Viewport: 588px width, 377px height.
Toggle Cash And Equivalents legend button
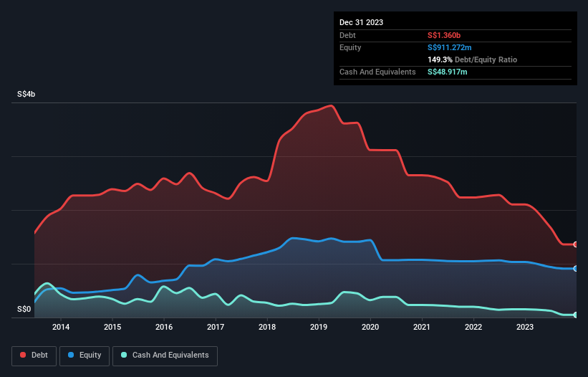click(165, 355)
